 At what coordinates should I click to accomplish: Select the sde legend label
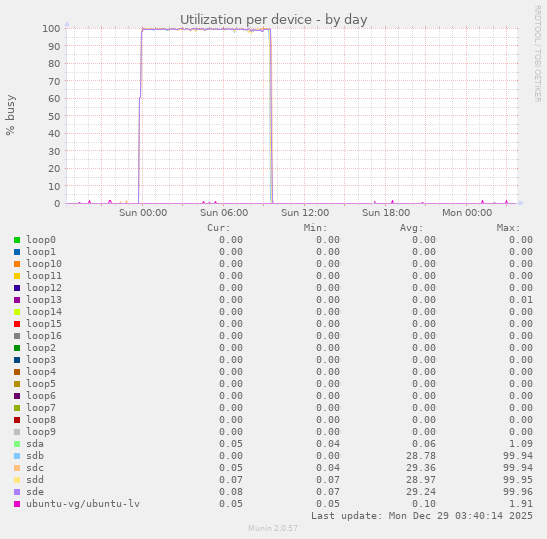pos(35,492)
